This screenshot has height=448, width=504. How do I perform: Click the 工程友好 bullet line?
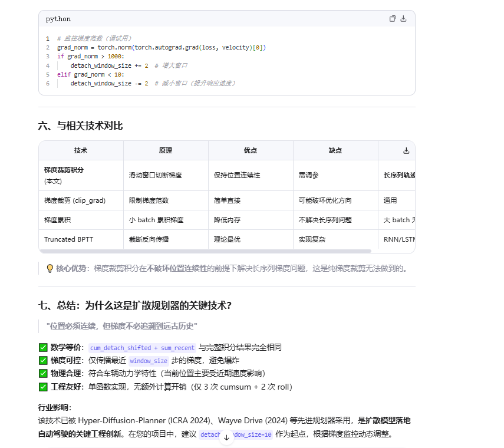coord(166,387)
